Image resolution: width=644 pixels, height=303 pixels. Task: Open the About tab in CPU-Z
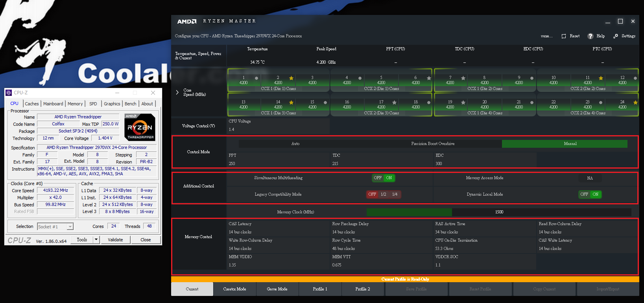(148, 104)
